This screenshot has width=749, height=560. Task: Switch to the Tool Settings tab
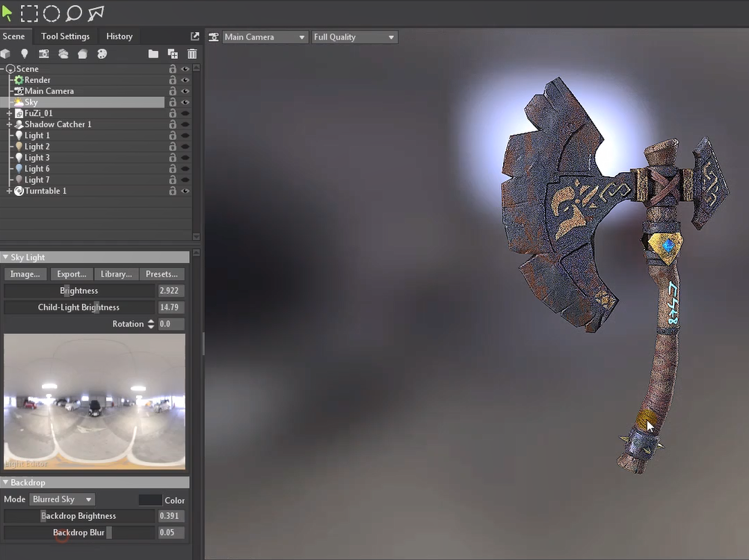coord(65,36)
